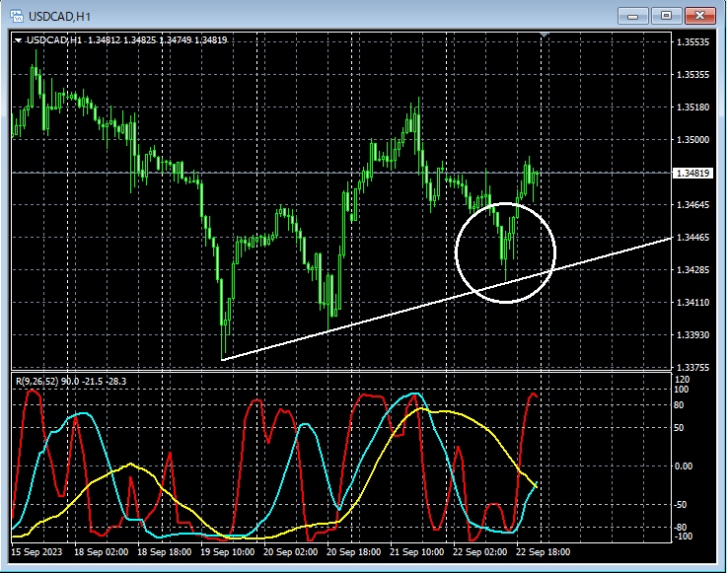Click the USDCAD,H1 window title text
The height and width of the screenshot is (573, 728).
click(59, 17)
